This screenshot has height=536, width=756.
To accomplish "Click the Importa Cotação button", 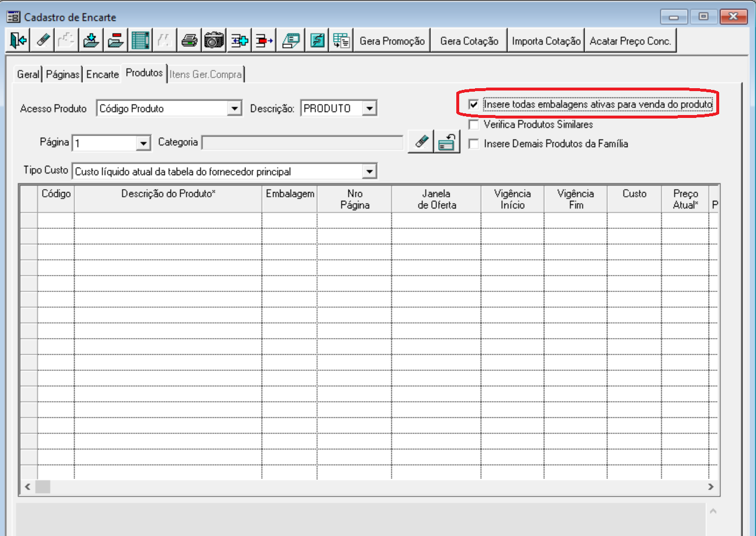I will click(x=546, y=41).
